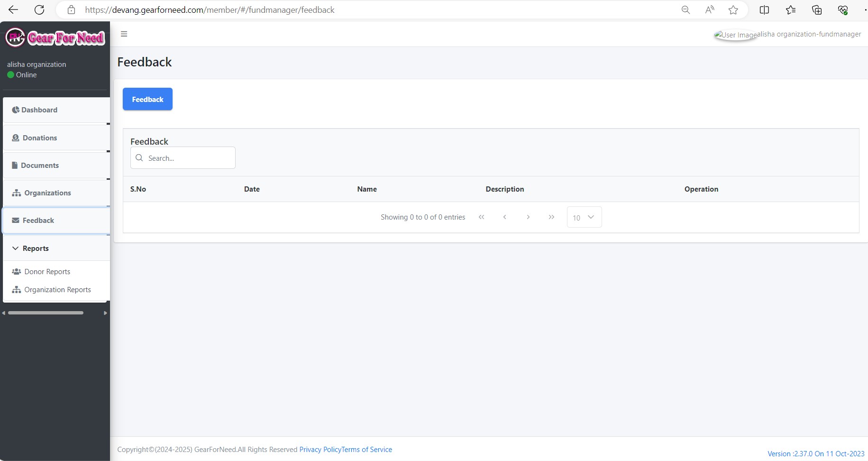Screen dimensions: 868x461
Task: Open Donor Reports submenu item
Action: pos(47,272)
